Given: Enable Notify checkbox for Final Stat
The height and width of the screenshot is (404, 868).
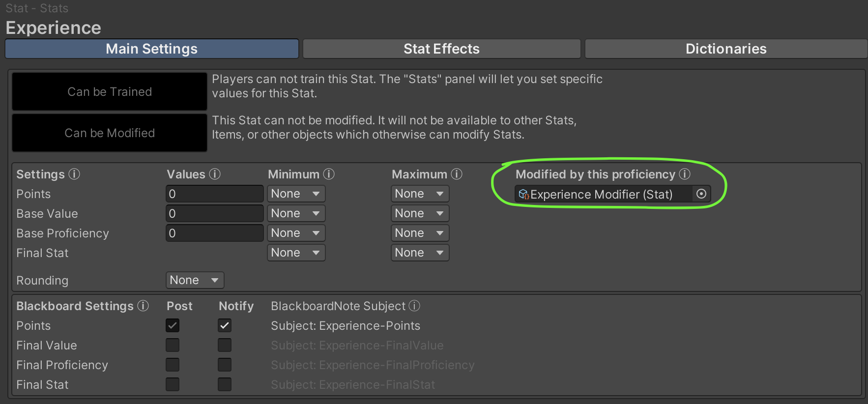Looking at the screenshot, I should pos(225,384).
